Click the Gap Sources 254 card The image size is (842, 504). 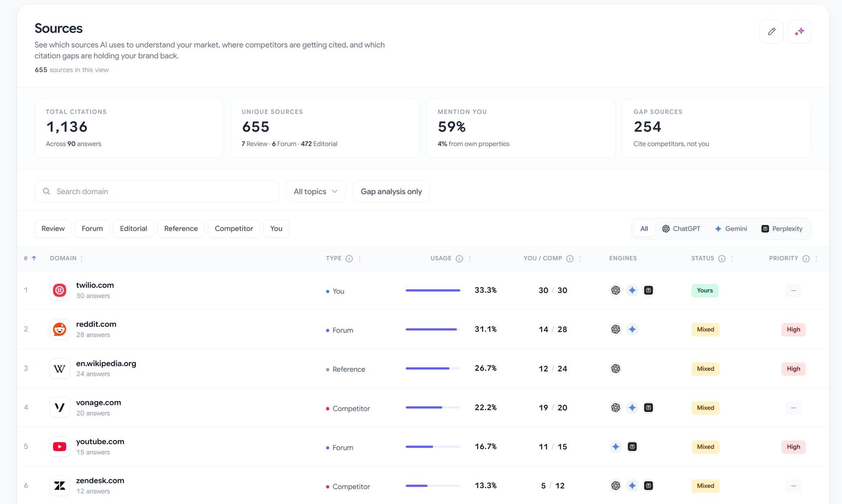(717, 128)
